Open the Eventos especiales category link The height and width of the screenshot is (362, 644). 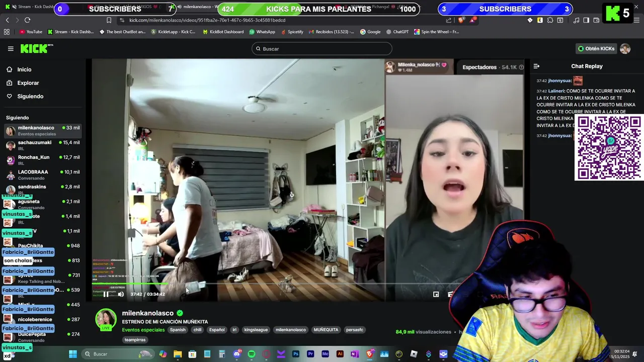click(143, 330)
